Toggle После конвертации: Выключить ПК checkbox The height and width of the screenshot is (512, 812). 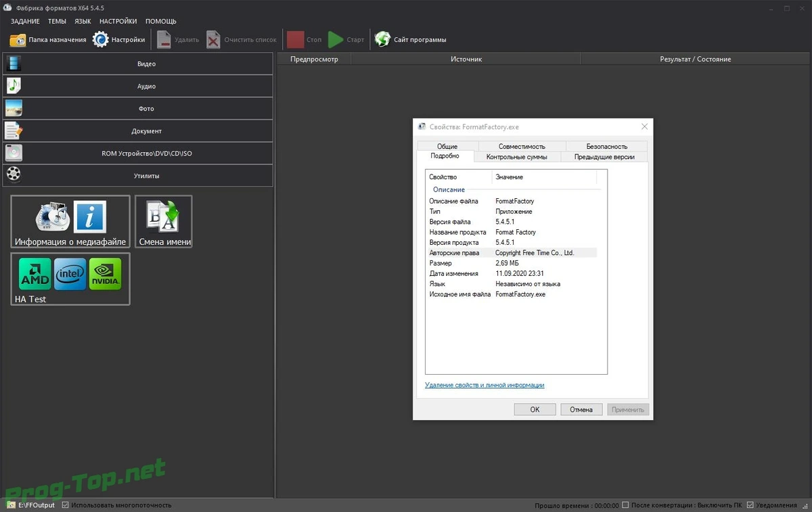625,505
